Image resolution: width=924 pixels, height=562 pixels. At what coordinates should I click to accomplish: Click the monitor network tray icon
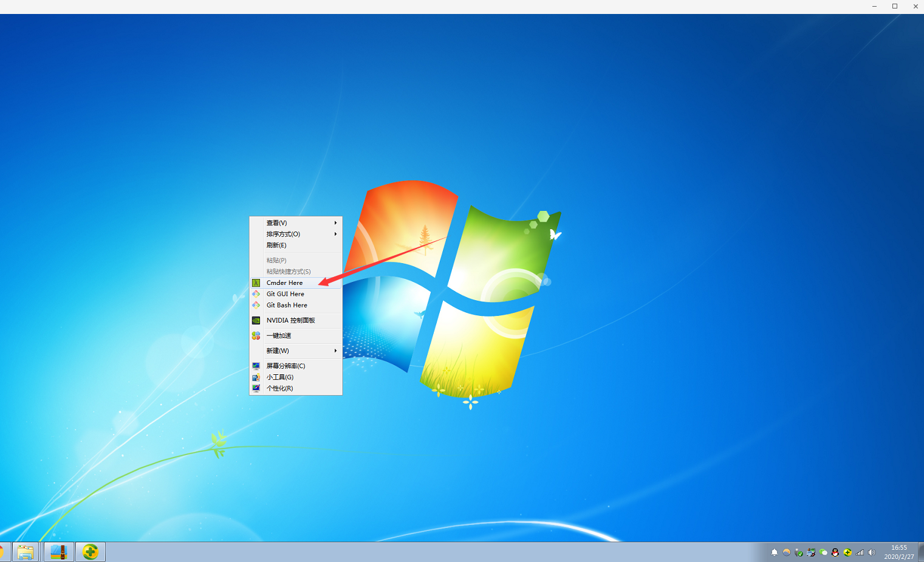tap(811, 552)
